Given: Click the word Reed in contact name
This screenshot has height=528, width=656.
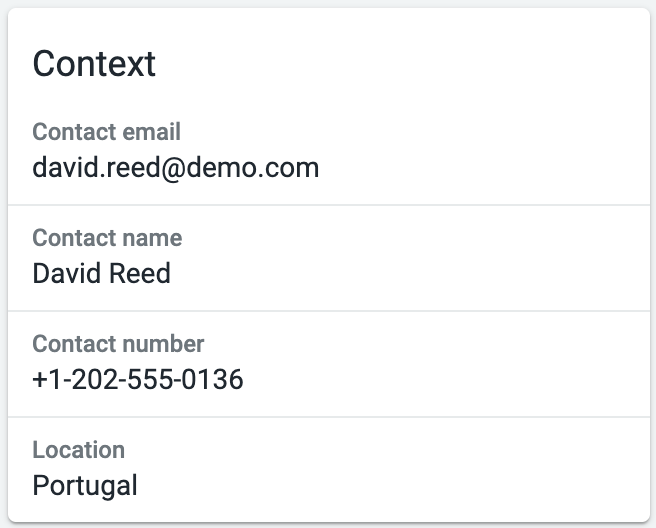Looking at the screenshot, I should [140, 273].
